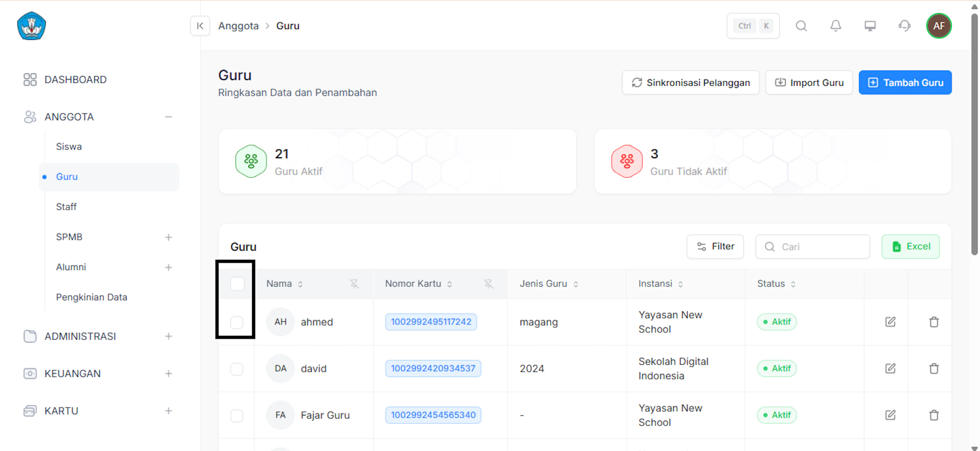This screenshot has height=451, width=980.
Task: Click the Guru Aktif green hexagon icon
Action: coord(251,161)
